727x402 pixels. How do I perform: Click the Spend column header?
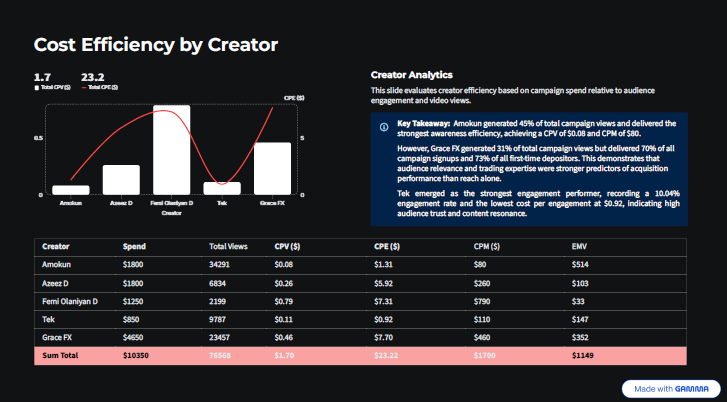coord(134,247)
